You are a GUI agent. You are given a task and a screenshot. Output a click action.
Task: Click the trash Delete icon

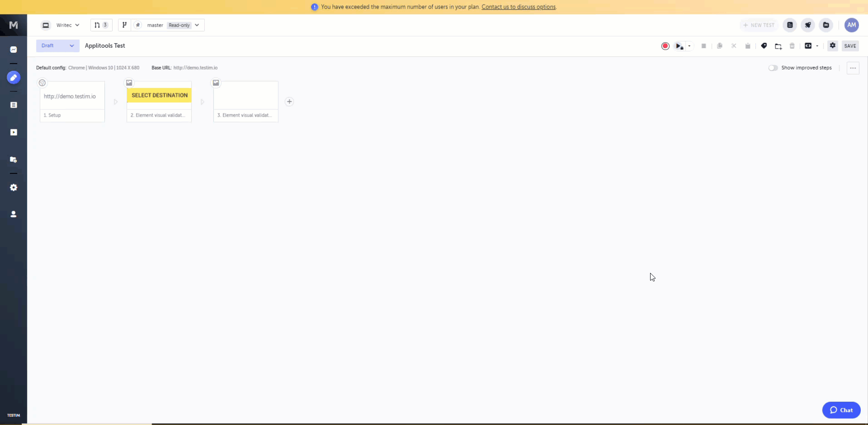(792, 46)
